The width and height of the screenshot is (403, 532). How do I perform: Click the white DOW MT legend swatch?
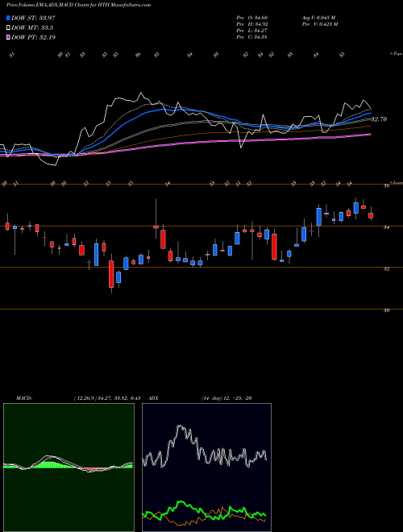pyautogui.click(x=8, y=27)
